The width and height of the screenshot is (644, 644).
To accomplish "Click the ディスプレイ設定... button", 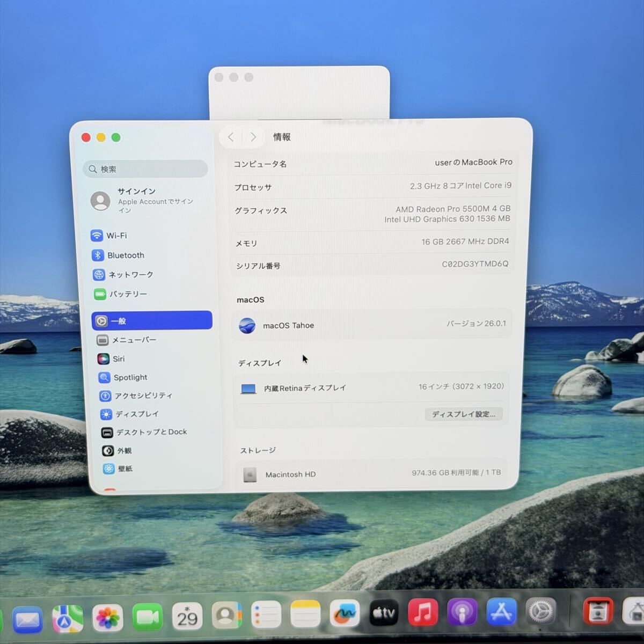I will [464, 414].
